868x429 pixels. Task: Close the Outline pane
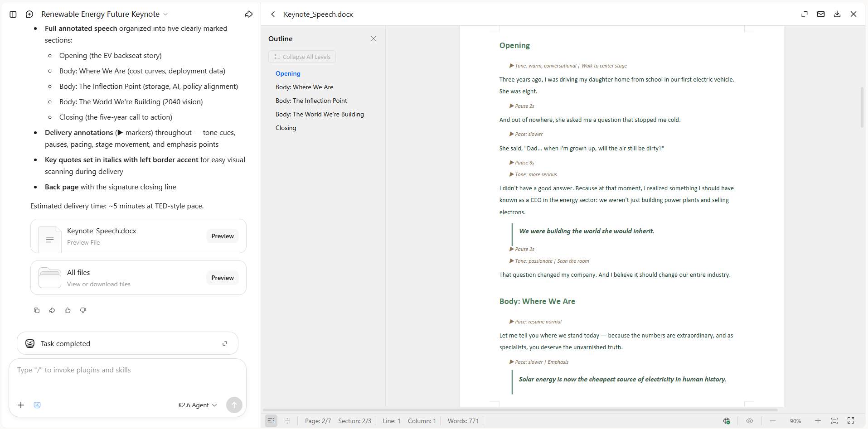click(373, 39)
